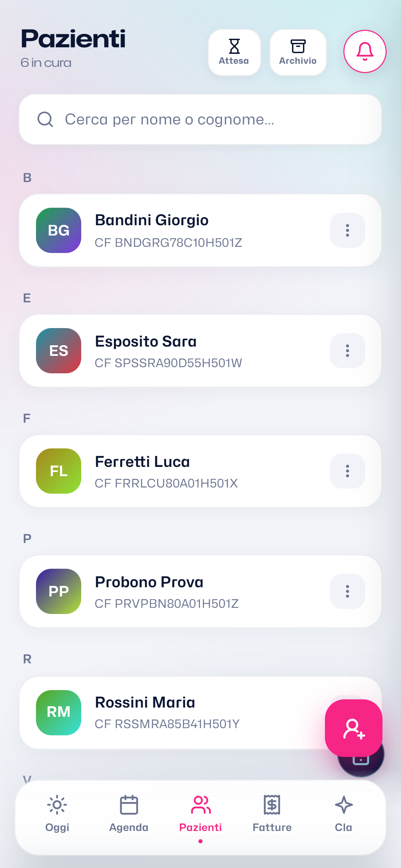Open Rossini Maria patient card

[x=171, y=713]
